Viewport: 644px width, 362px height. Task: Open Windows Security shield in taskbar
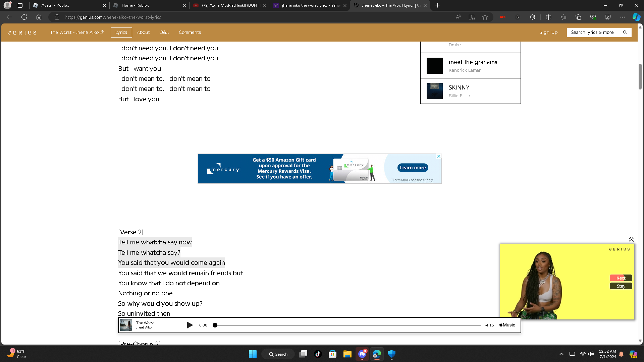tap(392, 354)
